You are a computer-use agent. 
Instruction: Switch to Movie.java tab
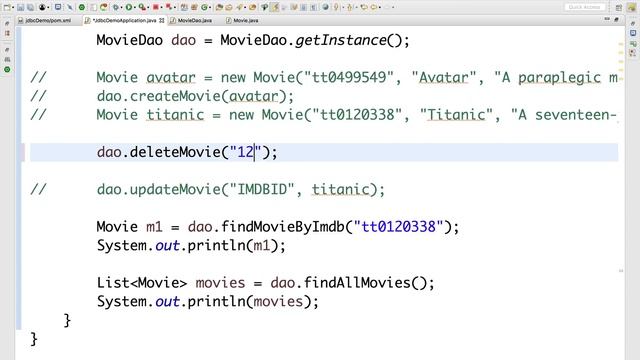point(242,20)
